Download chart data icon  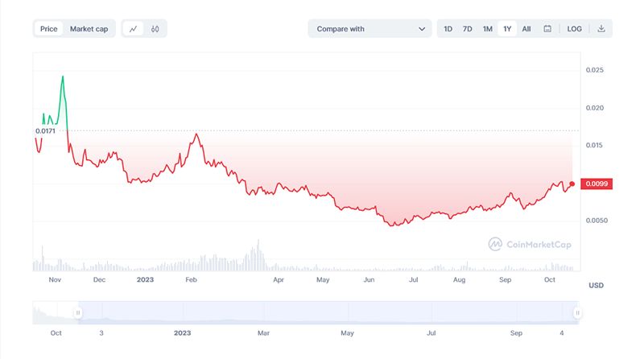click(601, 29)
